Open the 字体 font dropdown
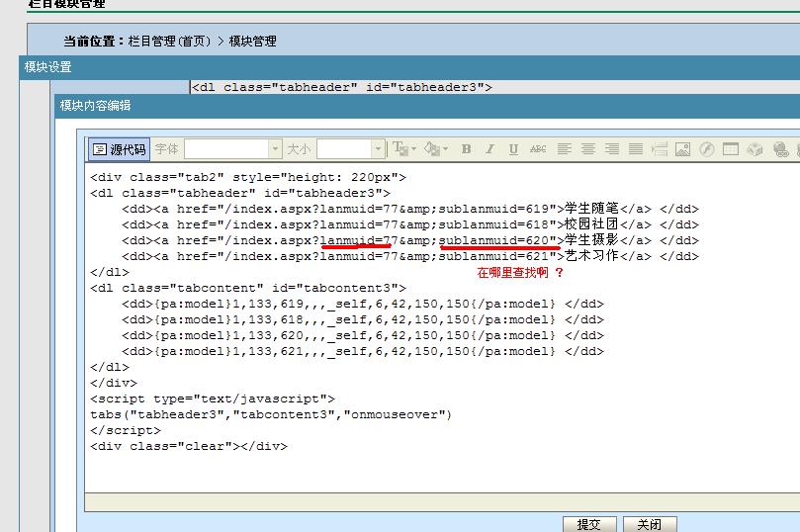Viewport: 800px width, 532px height. click(x=232, y=149)
